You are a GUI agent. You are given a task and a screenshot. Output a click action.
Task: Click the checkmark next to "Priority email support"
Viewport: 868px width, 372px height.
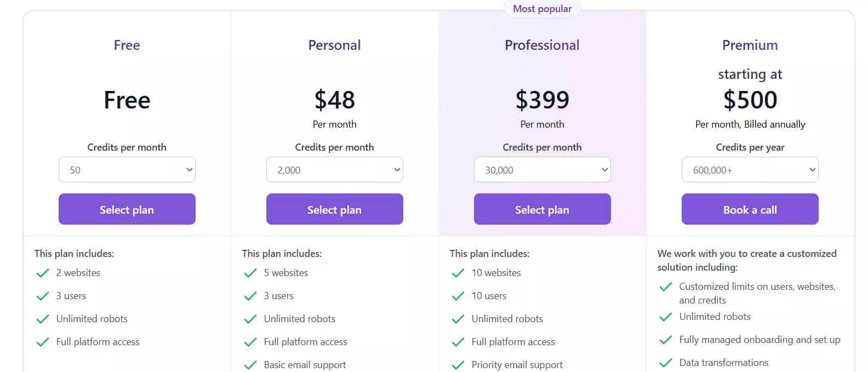pos(458,364)
